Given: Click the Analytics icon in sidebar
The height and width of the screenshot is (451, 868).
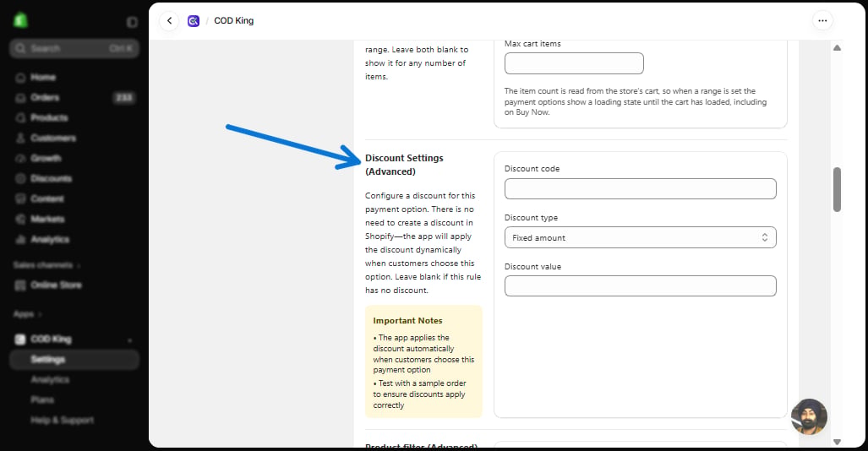Looking at the screenshot, I should 20,240.
